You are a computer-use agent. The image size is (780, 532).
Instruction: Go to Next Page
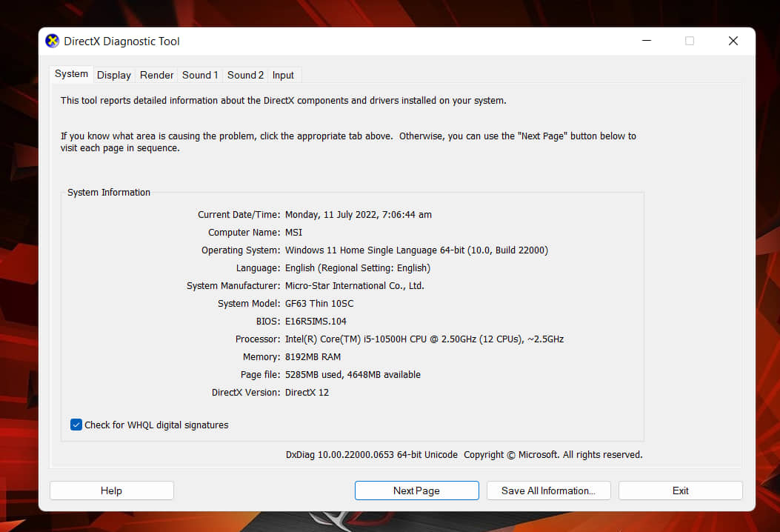coord(417,491)
